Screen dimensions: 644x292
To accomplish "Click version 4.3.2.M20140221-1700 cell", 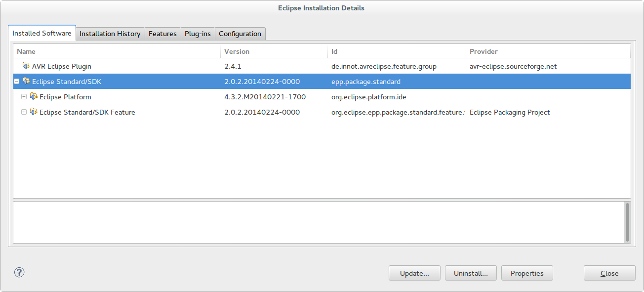I will (265, 97).
